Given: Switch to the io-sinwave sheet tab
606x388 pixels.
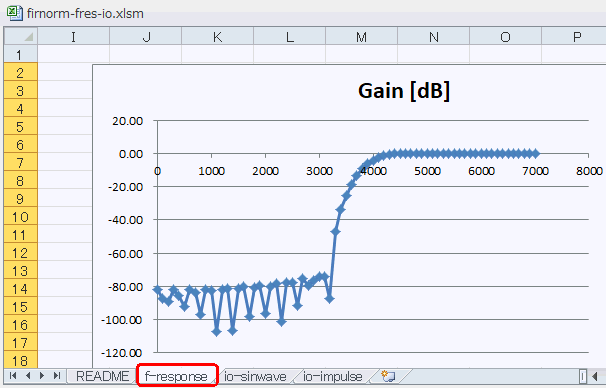Looking at the screenshot, I should pos(255,376).
